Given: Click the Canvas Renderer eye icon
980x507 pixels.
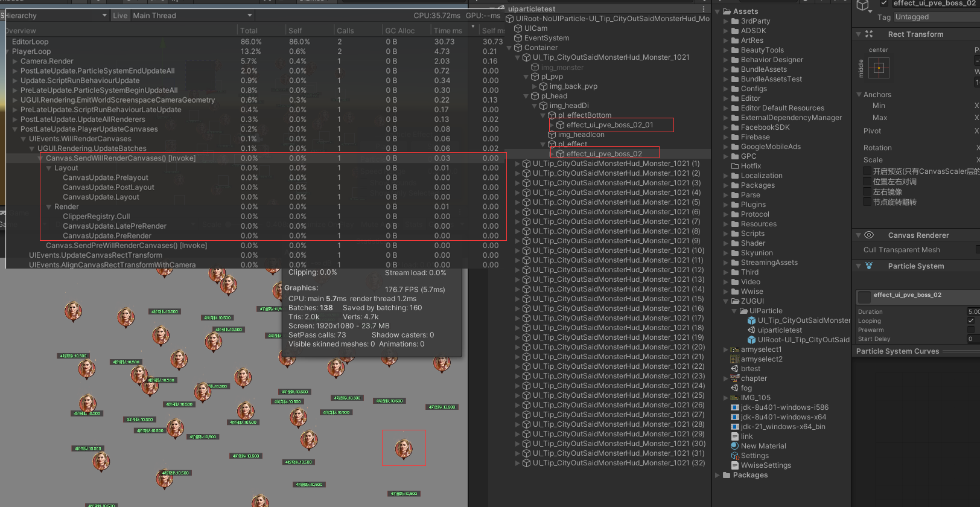Looking at the screenshot, I should click(x=869, y=235).
